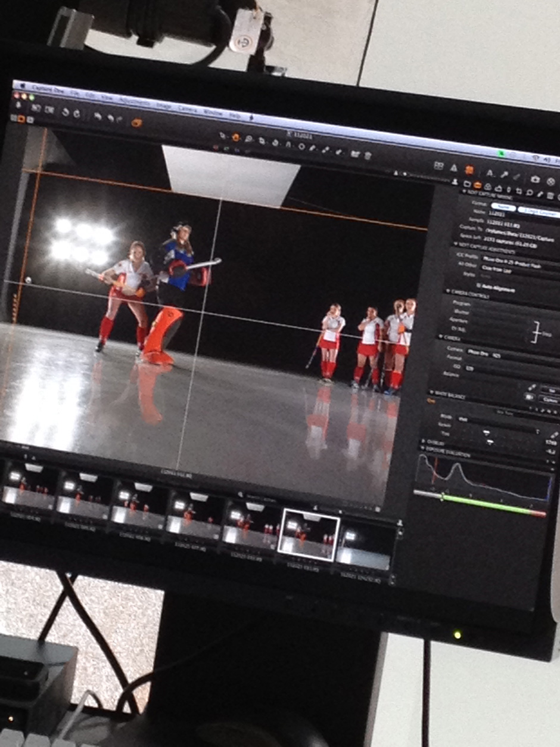Open the Camera menu in menu bar

tap(189, 108)
